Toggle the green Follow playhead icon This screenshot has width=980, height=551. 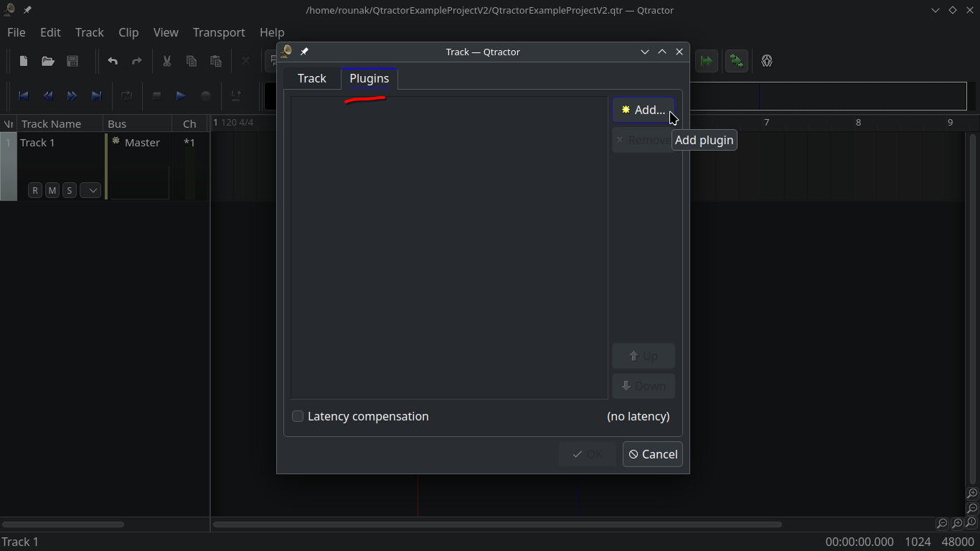(707, 61)
